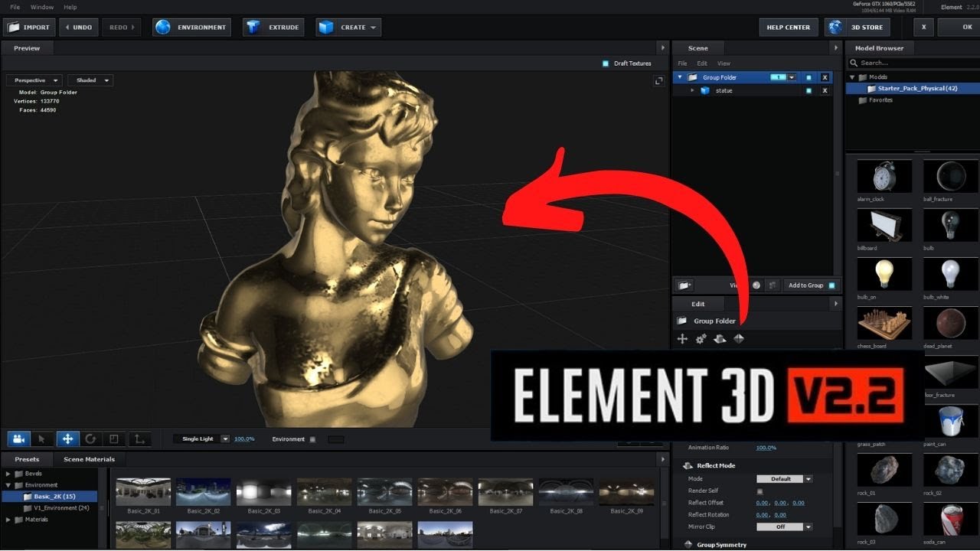Open the Mirror Clip Off dropdown
Viewport: 980px width, 551px height.
784,527
